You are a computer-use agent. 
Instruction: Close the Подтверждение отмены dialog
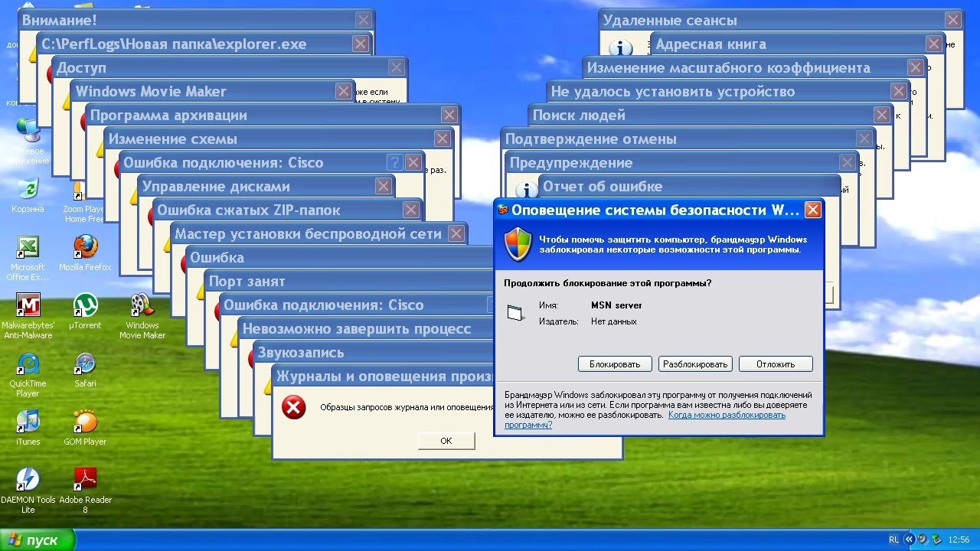(x=864, y=139)
